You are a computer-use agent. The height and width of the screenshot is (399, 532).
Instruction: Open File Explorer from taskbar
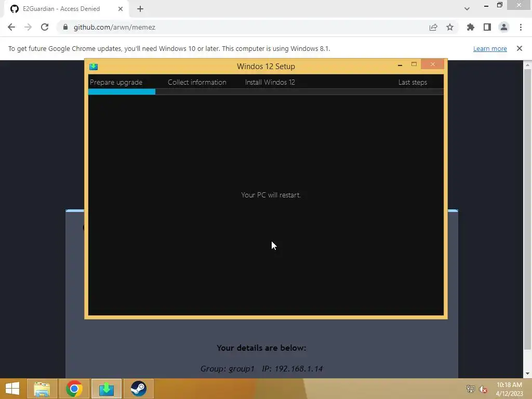pos(42,389)
